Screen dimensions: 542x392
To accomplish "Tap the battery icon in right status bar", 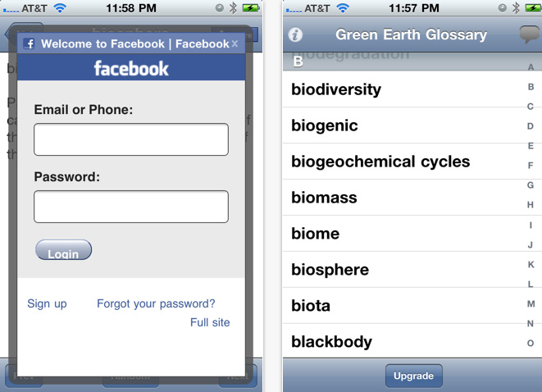I will click(533, 8).
